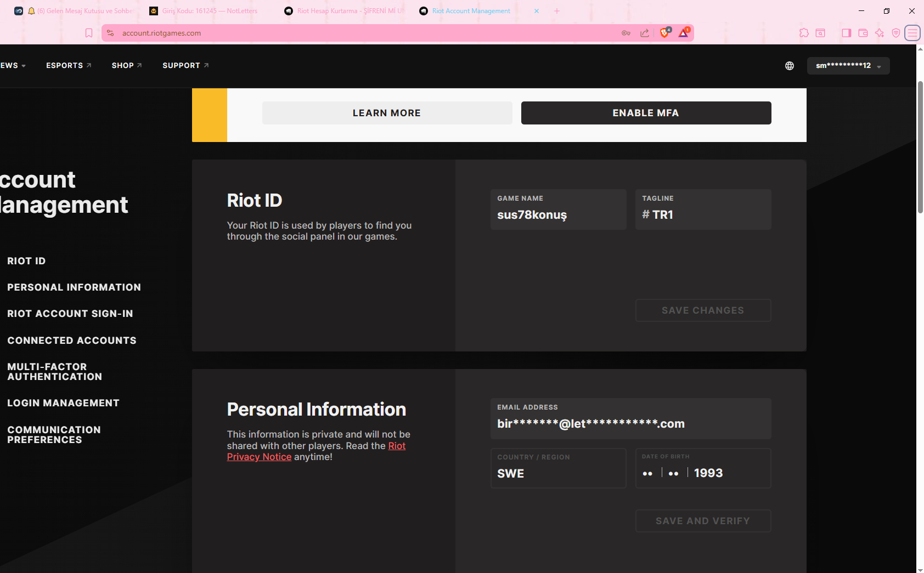Screen dimensions: 924x573
Task: Go to Multi-Factor Authentication section
Action: coord(55,372)
